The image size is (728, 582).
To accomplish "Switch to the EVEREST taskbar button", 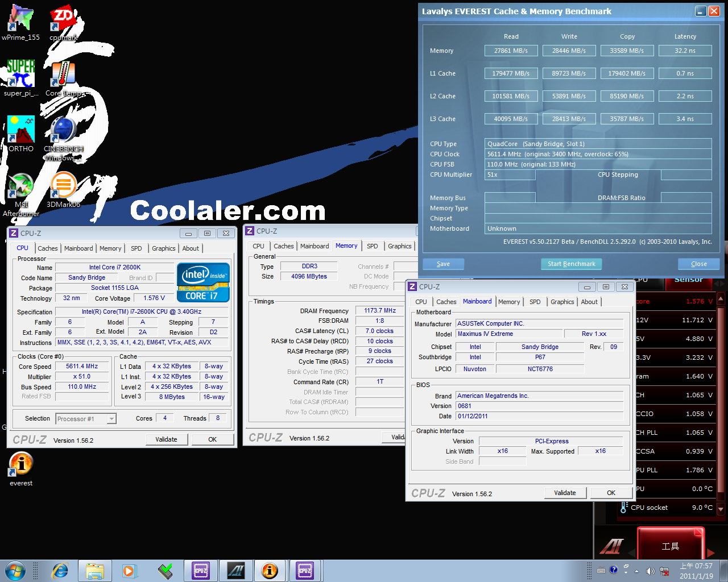I will coord(270,571).
